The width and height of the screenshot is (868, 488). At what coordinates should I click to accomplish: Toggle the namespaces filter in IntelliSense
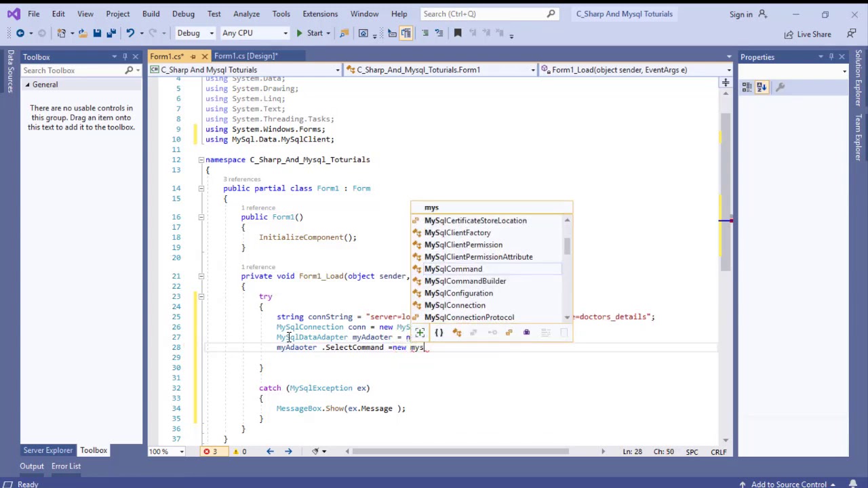tap(439, 332)
